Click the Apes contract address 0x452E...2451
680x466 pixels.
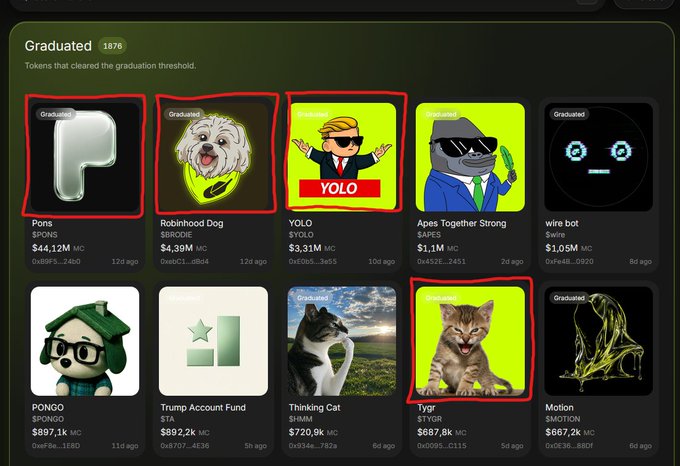point(441,262)
